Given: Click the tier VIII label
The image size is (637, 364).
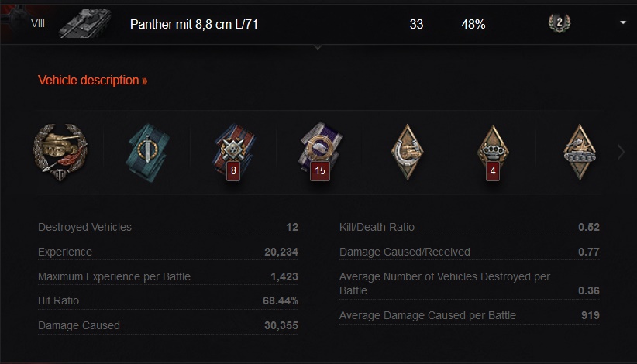Looking at the screenshot, I should pos(38,24).
